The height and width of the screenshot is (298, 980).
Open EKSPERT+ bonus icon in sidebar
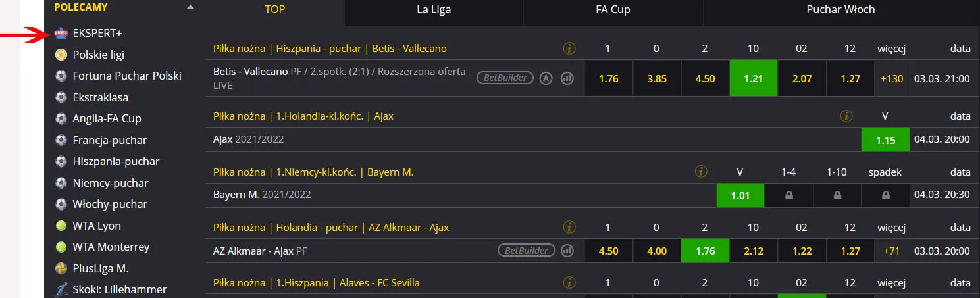pos(61,33)
